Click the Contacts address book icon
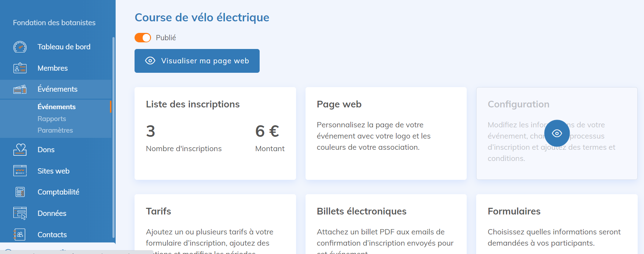 [20, 234]
